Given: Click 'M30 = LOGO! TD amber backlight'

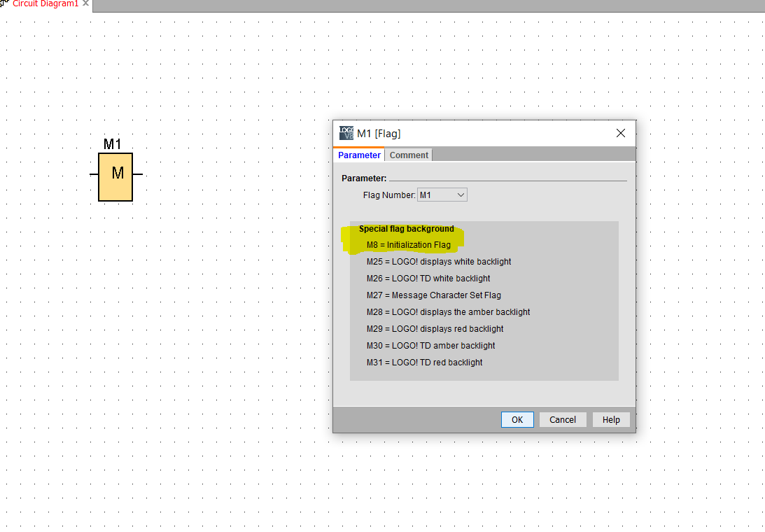Looking at the screenshot, I should [x=431, y=346].
